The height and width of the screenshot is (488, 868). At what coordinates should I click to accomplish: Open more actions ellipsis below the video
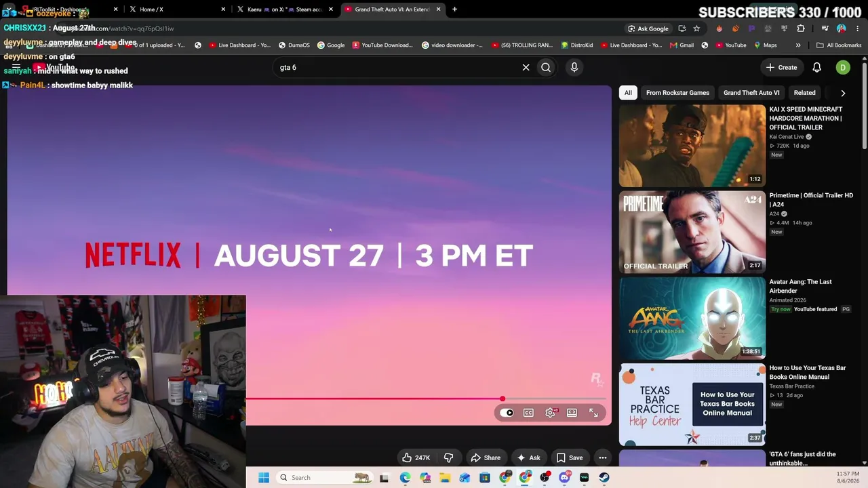pyautogui.click(x=603, y=457)
